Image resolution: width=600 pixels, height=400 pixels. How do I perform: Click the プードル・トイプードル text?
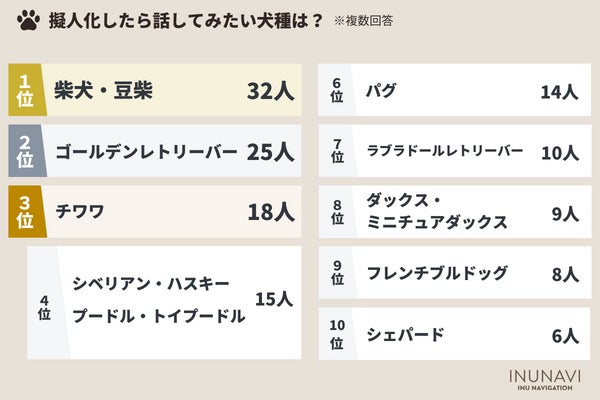pyautogui.click(x=159, y=317)
